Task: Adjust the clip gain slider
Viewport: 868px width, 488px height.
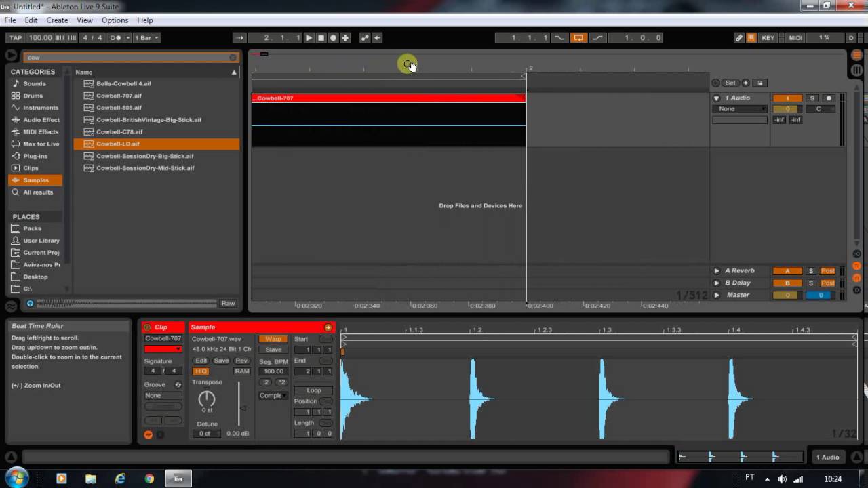Action: (x=239, y=405)
